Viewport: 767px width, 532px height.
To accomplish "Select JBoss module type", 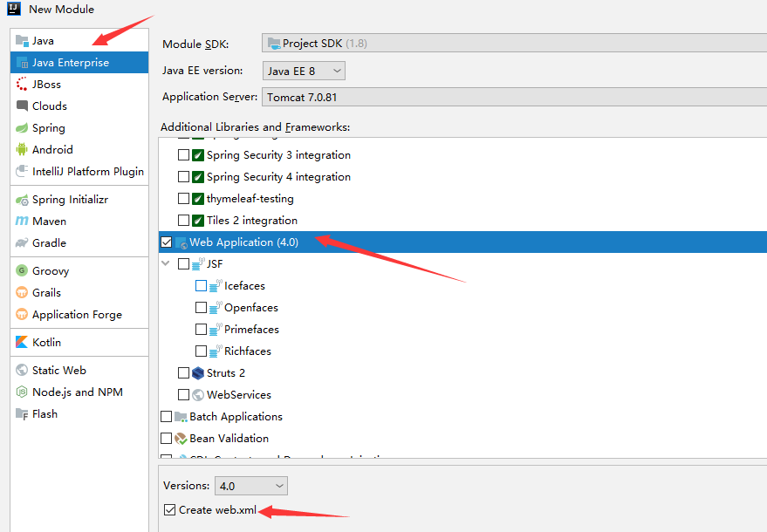I will coord(79,84).
